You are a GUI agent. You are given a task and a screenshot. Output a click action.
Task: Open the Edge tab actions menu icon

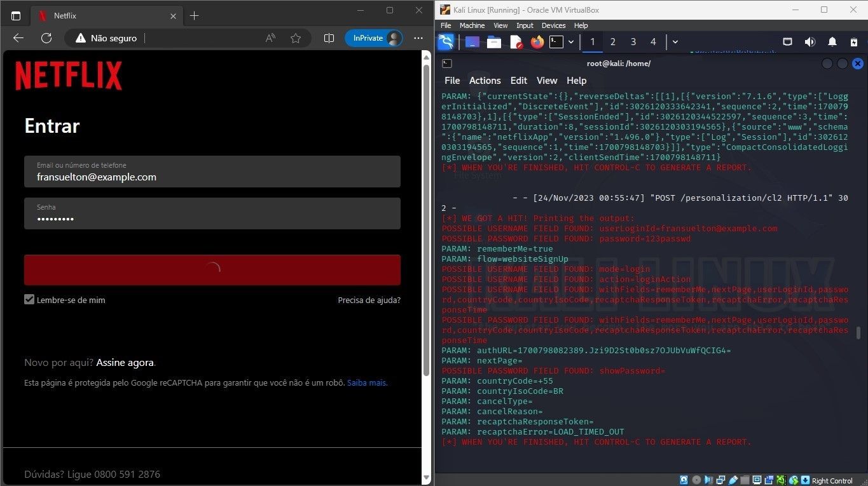[x=16, y=15]
